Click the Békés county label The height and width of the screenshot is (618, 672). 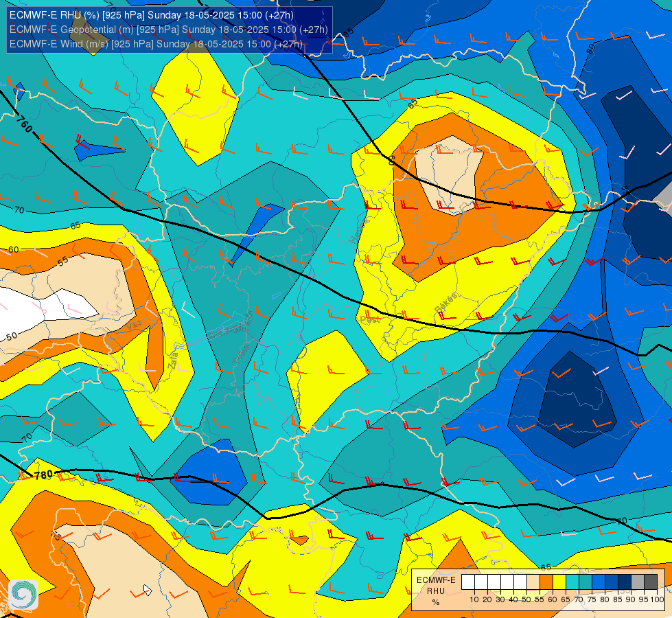[445, 302]
